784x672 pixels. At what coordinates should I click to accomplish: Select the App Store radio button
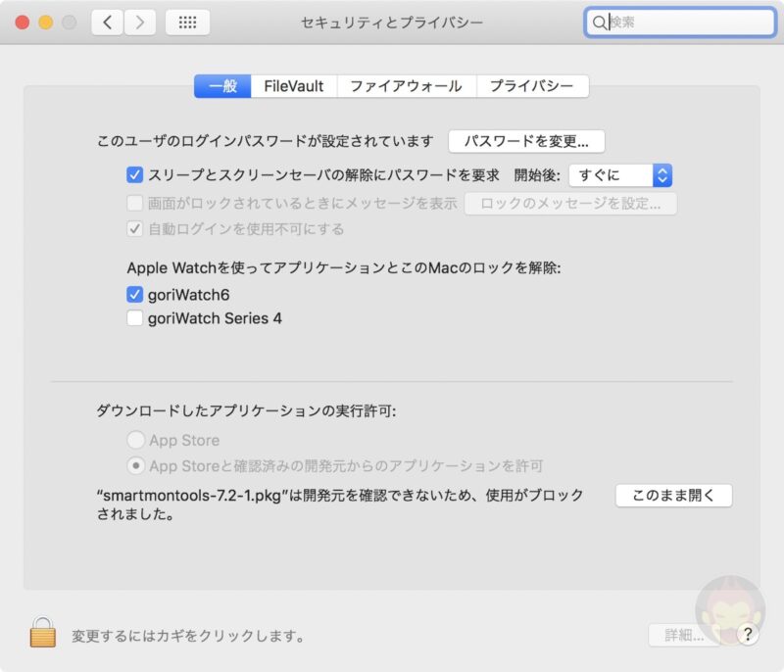coord(138,441)
